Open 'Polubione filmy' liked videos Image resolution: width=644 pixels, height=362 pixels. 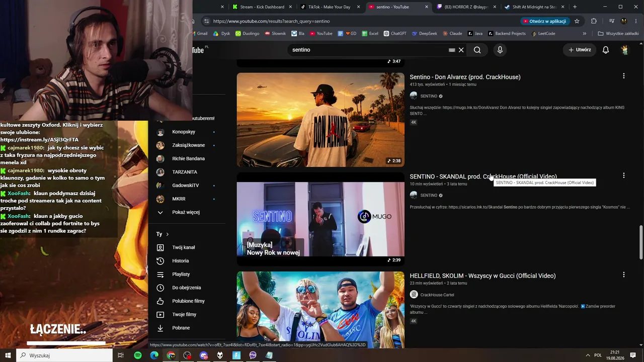point(181,301)
